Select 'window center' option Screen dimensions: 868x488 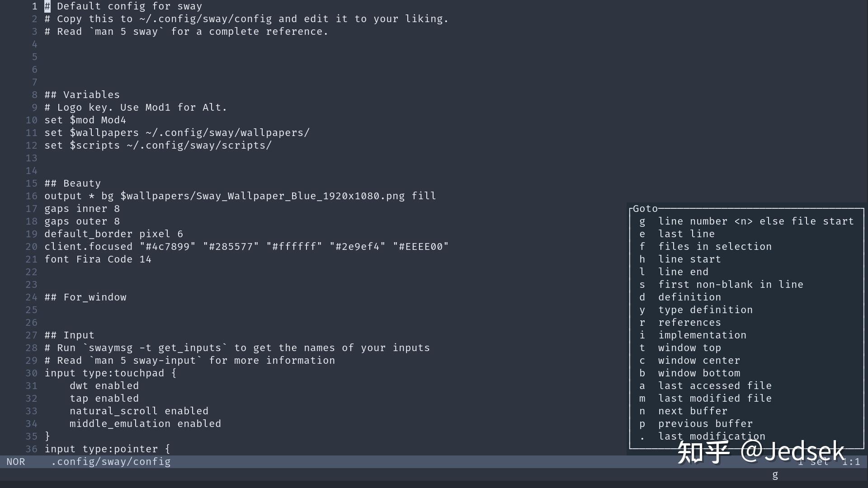[698, 361]
